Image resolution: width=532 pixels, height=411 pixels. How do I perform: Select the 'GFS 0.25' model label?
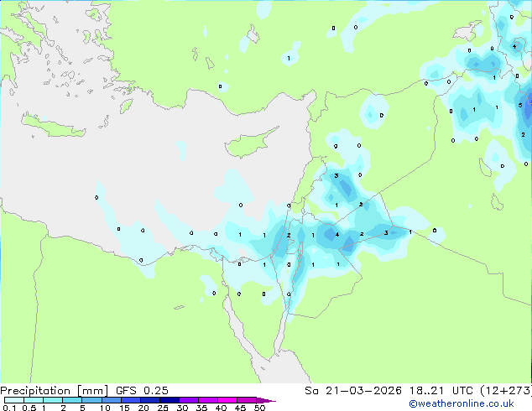point(142,391)
